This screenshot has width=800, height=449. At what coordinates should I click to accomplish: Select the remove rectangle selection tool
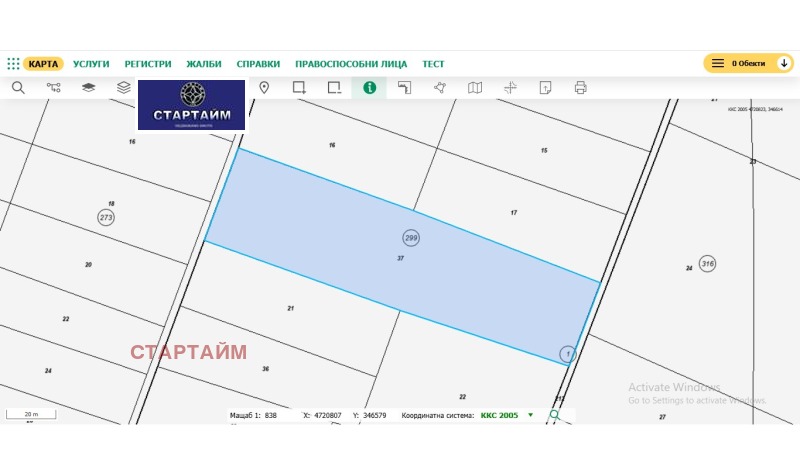[334, 88]
